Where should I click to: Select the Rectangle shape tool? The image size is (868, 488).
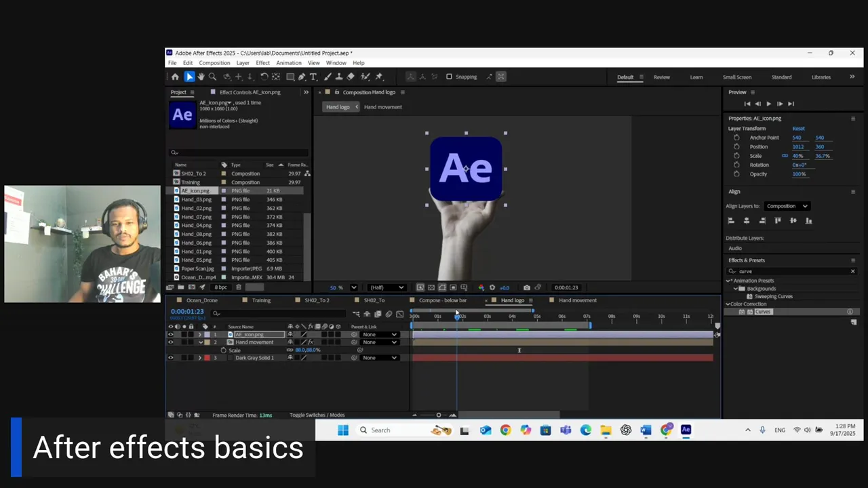tap(290, 77)
